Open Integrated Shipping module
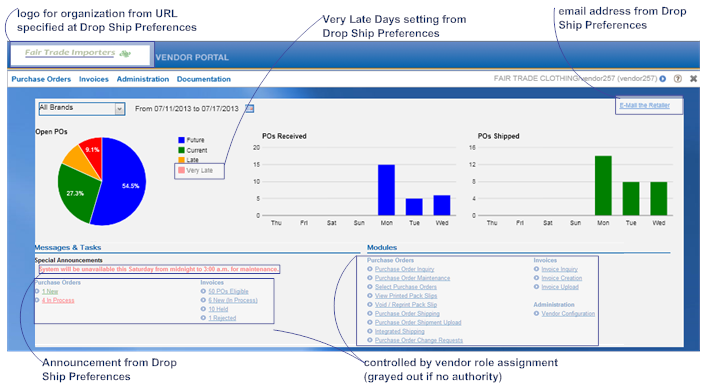This screenshot has height=389, width=704. [400, 332]
